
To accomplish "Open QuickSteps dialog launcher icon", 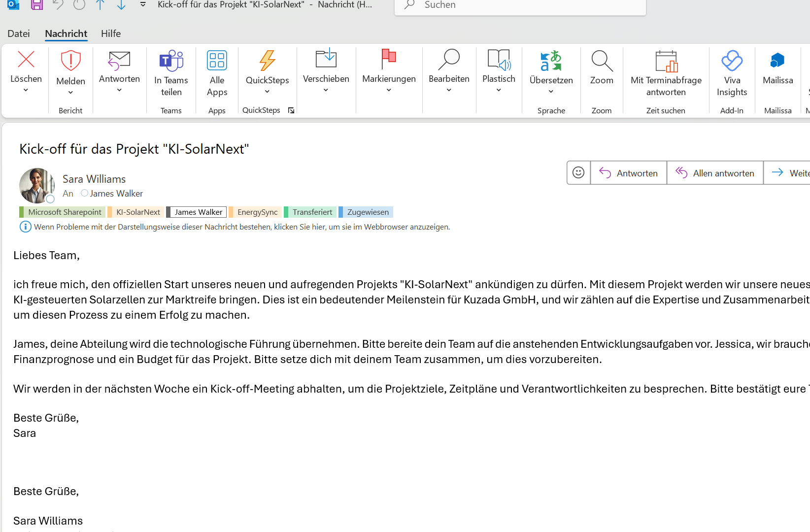I will click(x=291, y=110).
